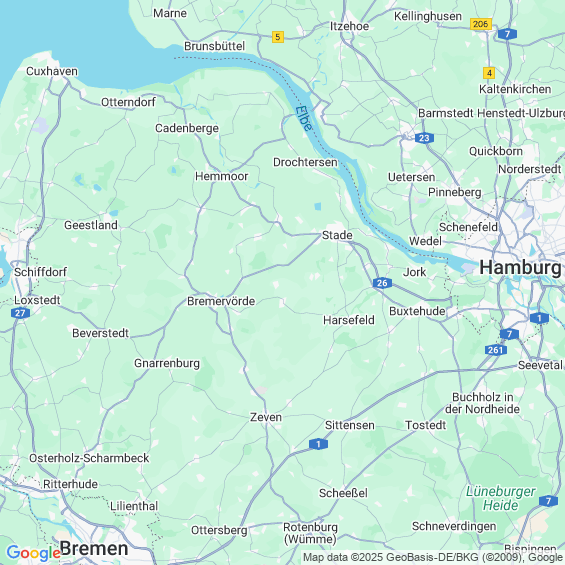
Task: Click the A26 highway shield near Jork
Action: coord(382,283)
